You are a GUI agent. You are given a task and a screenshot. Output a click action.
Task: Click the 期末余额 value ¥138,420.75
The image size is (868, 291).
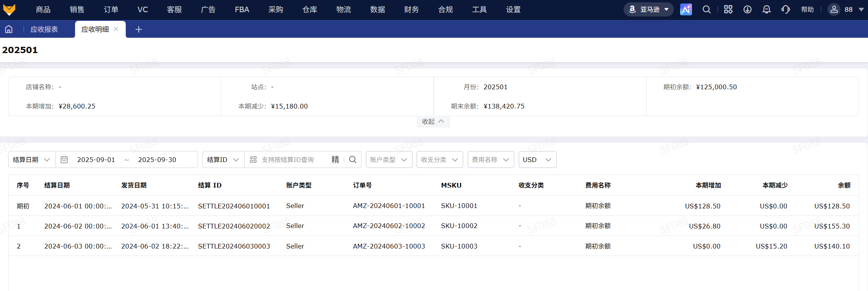click(504, 106)
